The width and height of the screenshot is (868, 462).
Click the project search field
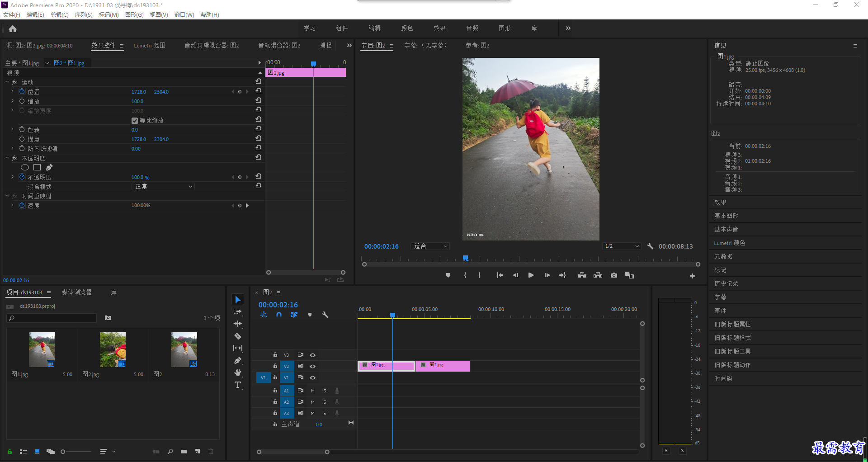point(52,318)
